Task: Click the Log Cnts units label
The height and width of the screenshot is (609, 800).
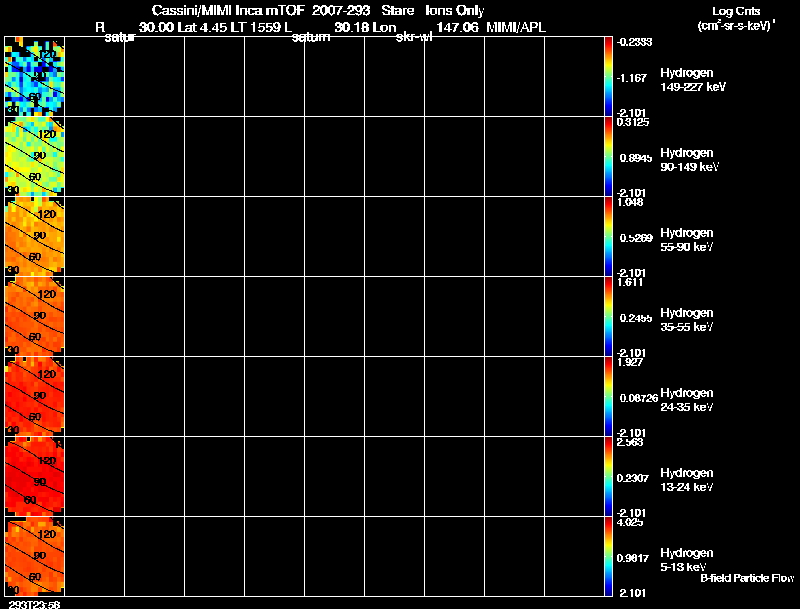Action: [x=736, y=18]
